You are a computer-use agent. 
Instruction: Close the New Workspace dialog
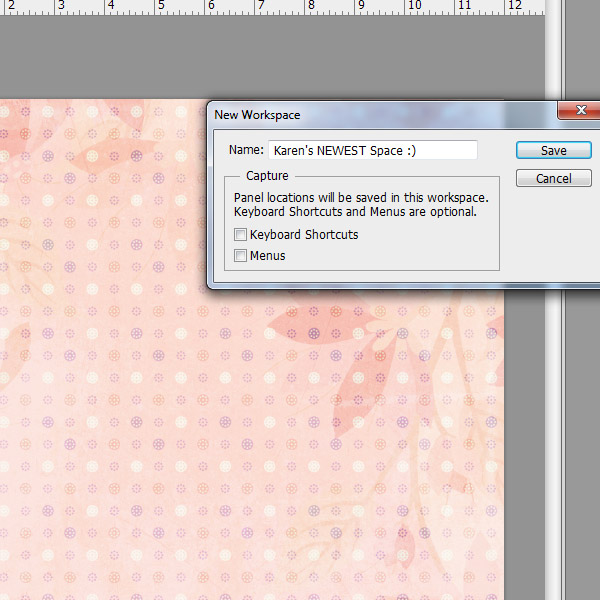tap(579, 111)
